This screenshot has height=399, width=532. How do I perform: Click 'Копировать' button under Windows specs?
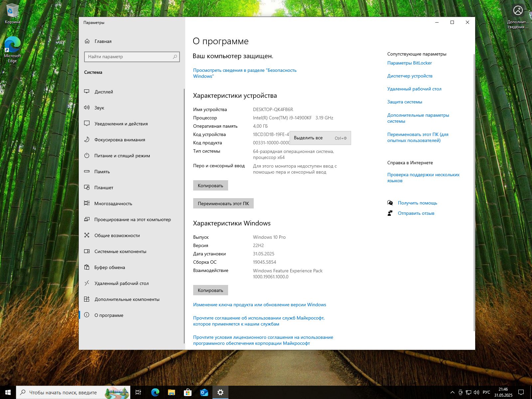click(210, 290)
